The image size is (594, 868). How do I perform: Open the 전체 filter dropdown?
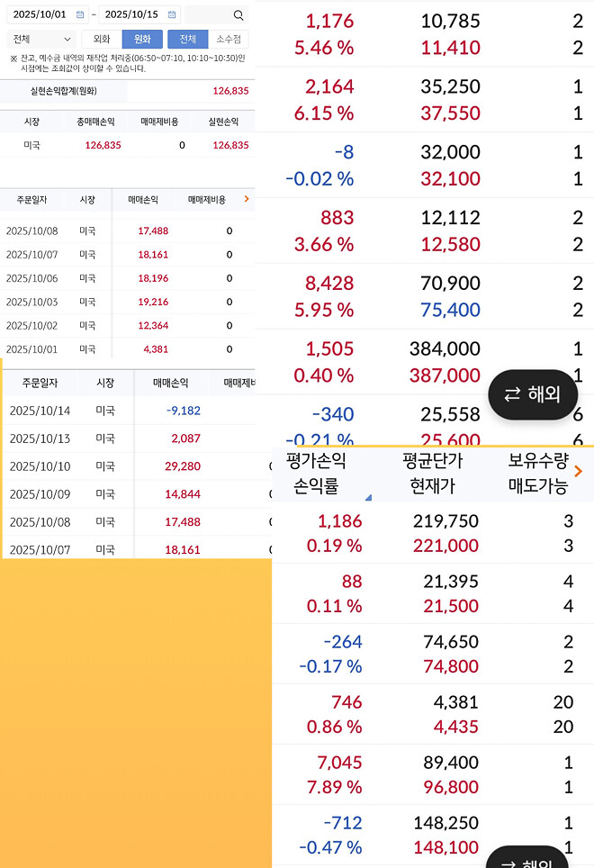[x=40, y=40]
